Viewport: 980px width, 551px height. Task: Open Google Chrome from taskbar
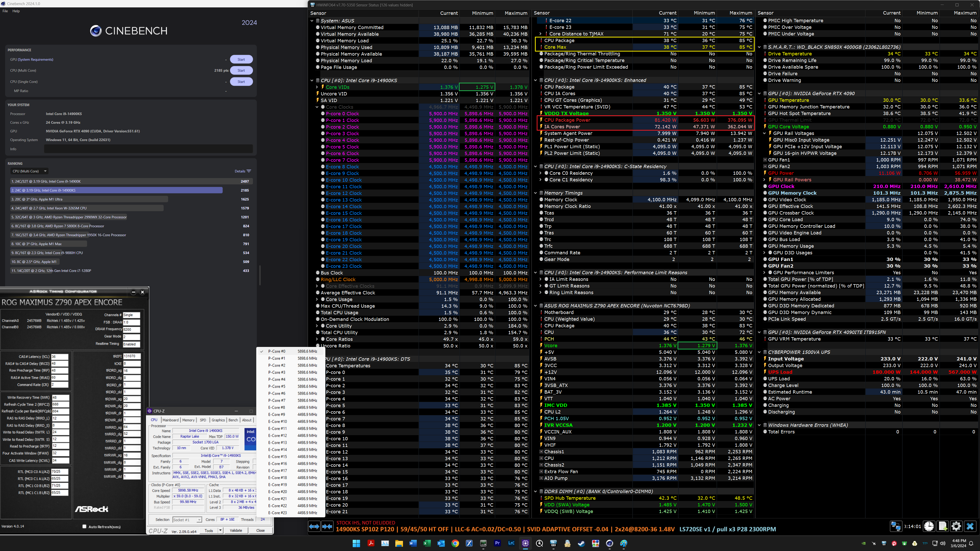tap(455, 543)
